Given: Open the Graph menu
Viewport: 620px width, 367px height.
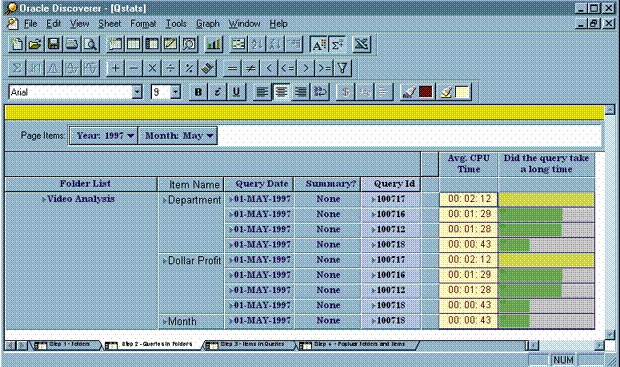Looking at the screenshot, I should pyautogui.click(x=208, y=24).
